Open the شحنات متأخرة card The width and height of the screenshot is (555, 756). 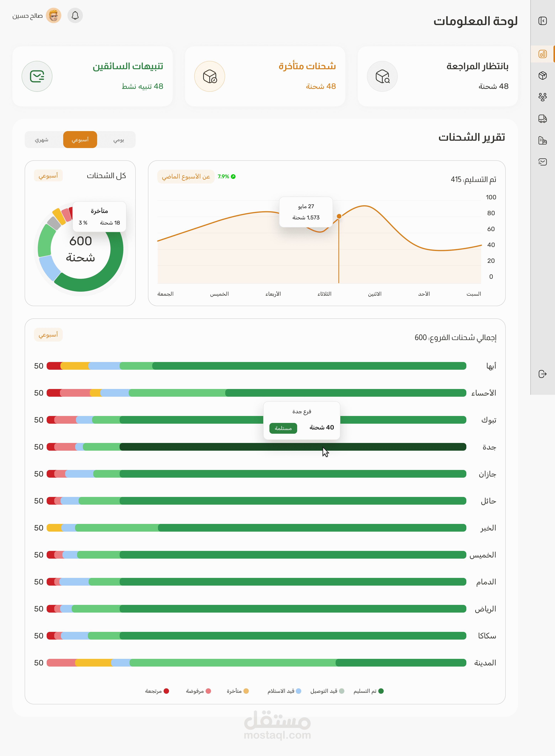pyautogui.click(x=265, y=77)
